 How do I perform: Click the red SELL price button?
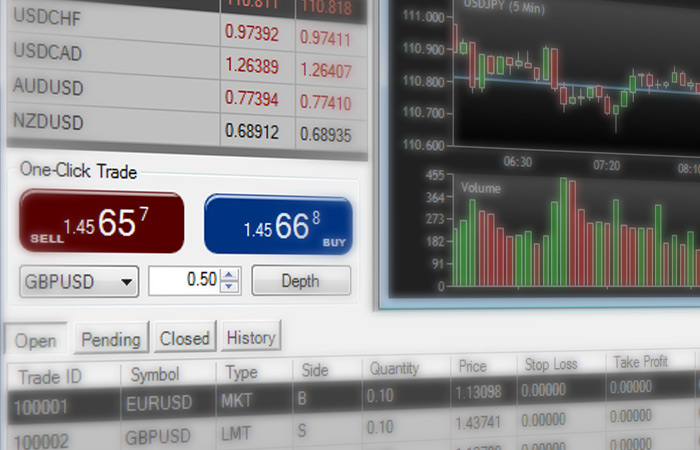pos(102,224)
